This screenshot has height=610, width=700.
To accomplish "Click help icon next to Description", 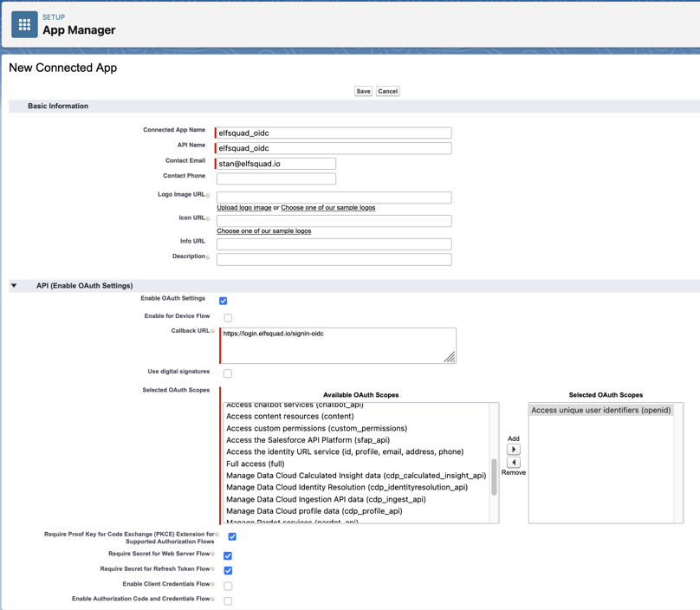I will 208,257.
